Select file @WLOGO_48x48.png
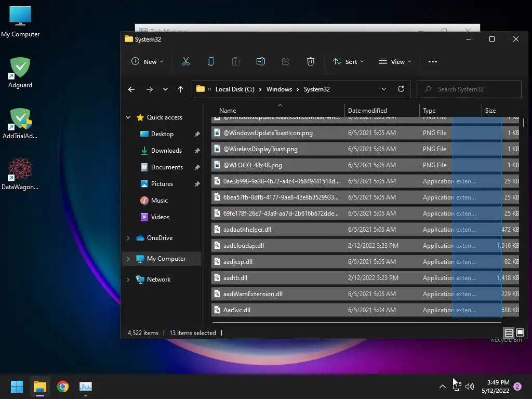 coord(365,165)
